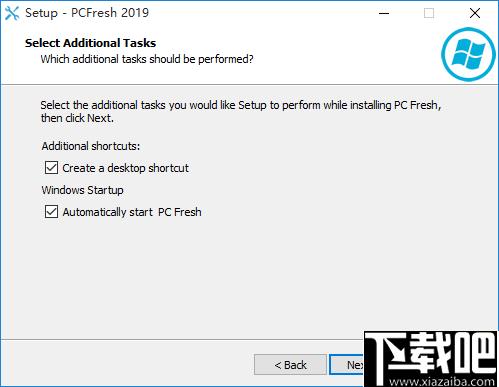Close the PCFresh 2019 setup window
Screen dimensions: 499x387
[475, 13]
